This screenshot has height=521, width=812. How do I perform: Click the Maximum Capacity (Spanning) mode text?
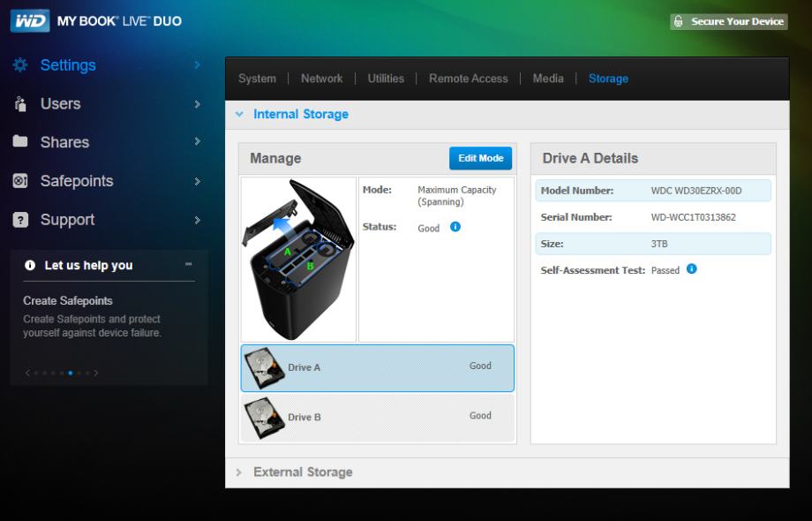coord(457,196)
